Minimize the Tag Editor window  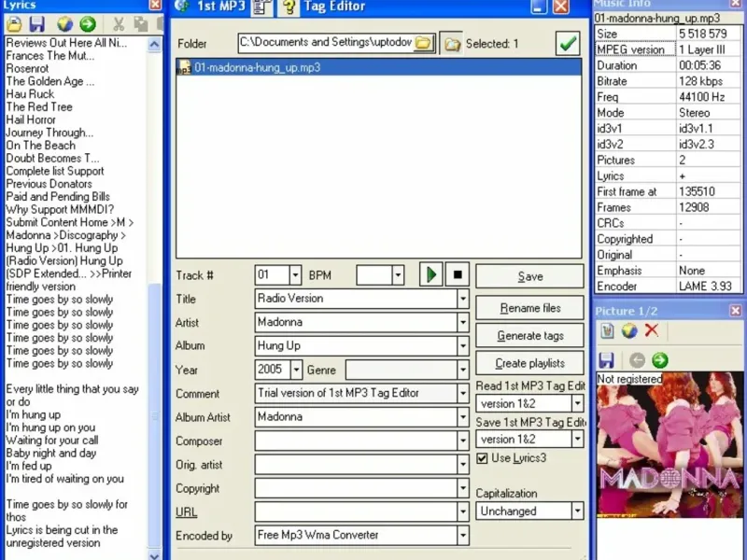(x=539, y=7)
